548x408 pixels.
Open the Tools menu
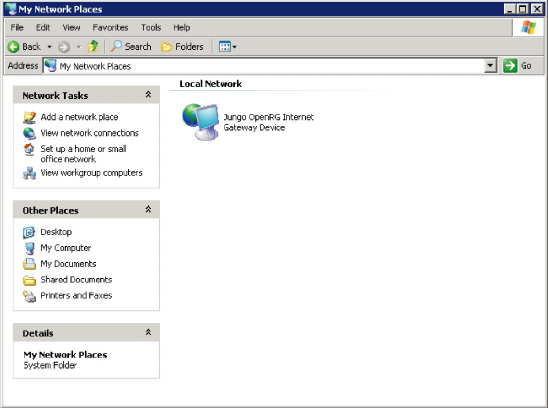[151, 28]
